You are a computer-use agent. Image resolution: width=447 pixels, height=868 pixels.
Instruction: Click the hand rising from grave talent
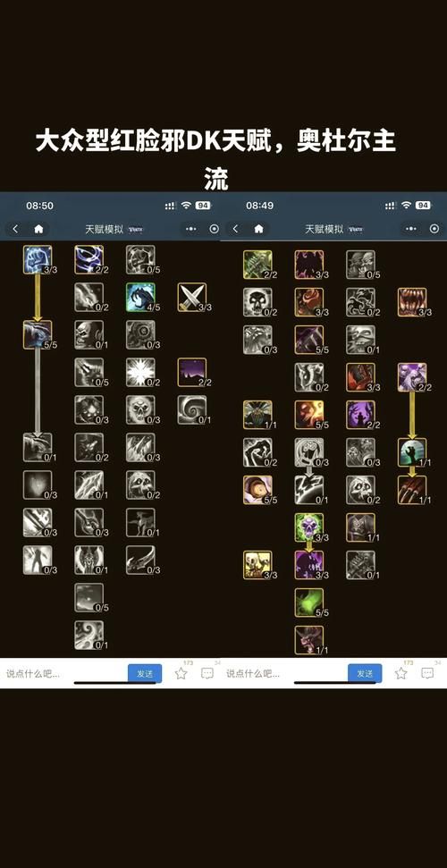412,452
